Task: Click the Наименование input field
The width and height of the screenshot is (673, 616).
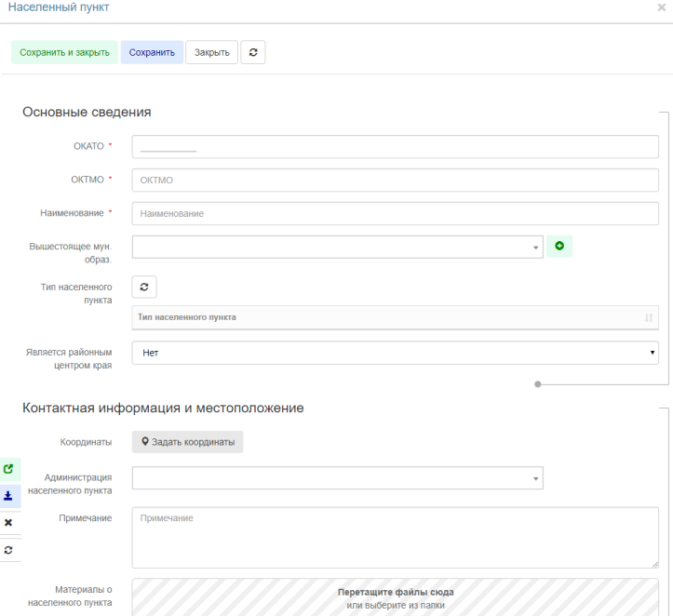Action: tap(395, 213)
